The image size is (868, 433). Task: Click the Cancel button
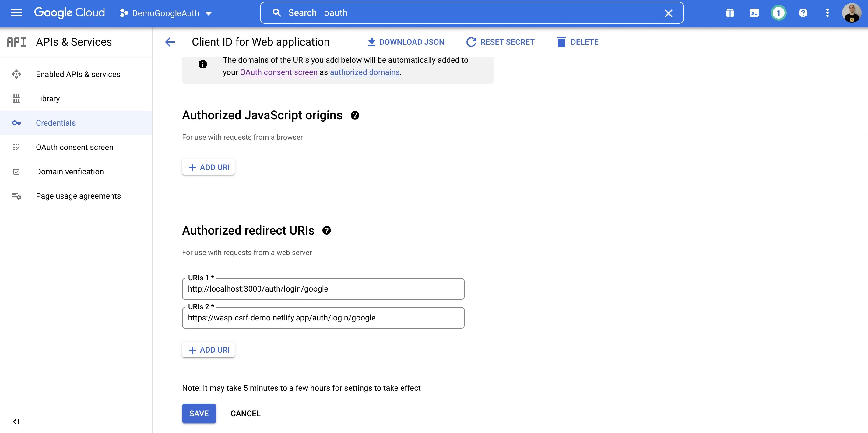tap(245, 413)
